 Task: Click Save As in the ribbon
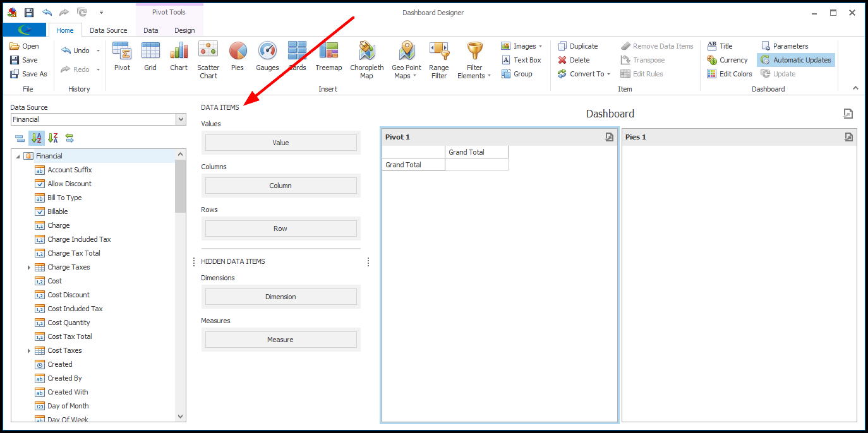[28, 74]
